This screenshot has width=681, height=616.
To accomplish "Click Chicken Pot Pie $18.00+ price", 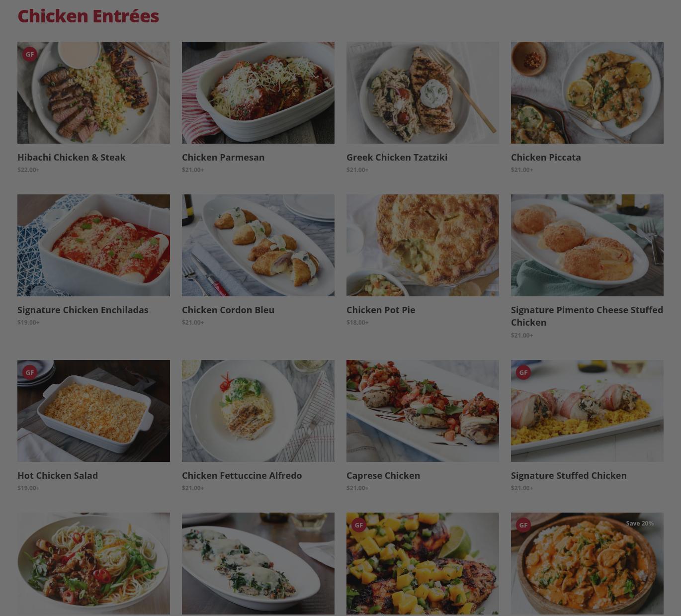I will [357, 322].
